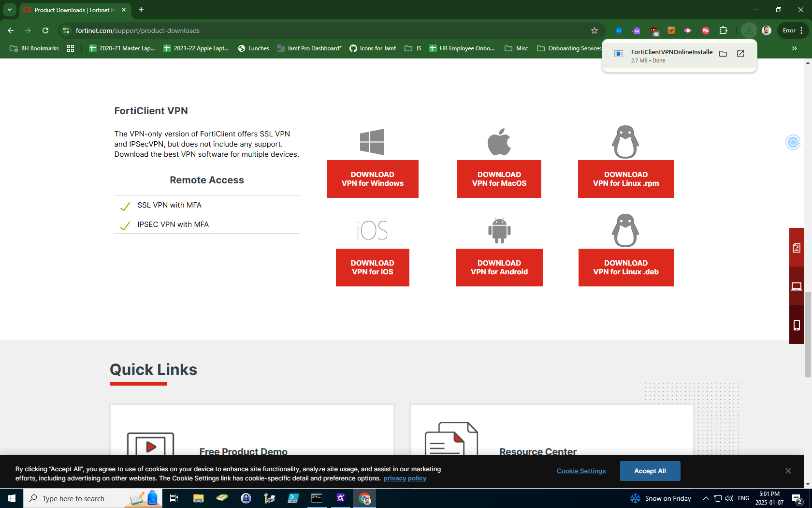Screen dimensions: 812x508
Task: Open Task View on taskbar
Action: pyautogui.click(x=174, y=498)
